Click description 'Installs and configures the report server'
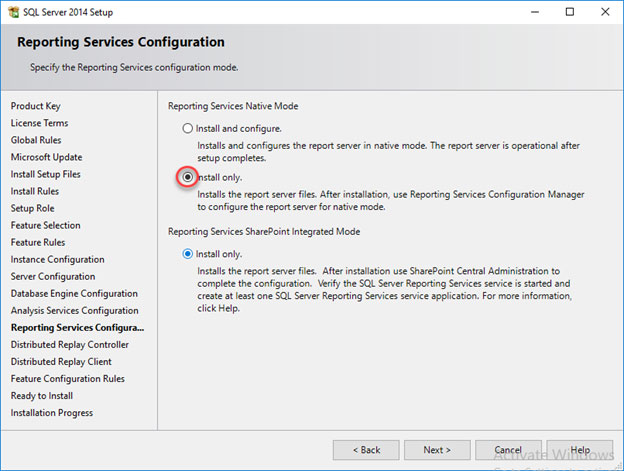The height and width of the screenshot is (471, 624). click(388, 152)
